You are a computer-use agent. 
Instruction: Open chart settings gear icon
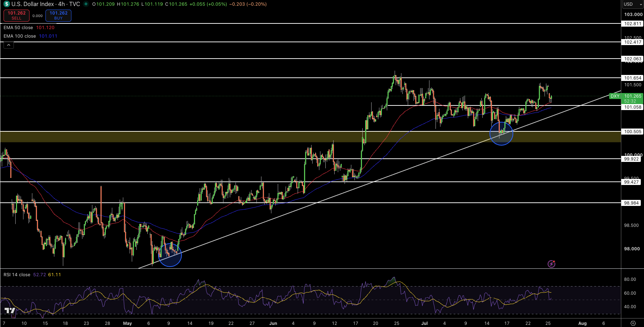point(633,323)
